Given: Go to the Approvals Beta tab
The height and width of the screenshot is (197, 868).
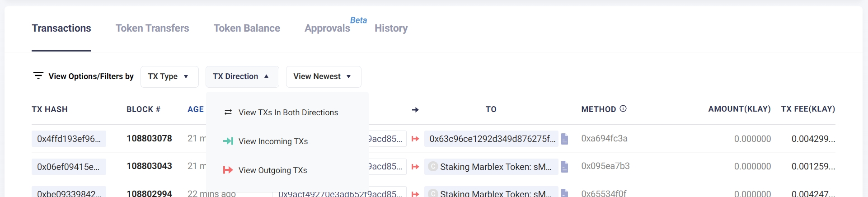Looking at the screenshot, I should coord(327,28).
